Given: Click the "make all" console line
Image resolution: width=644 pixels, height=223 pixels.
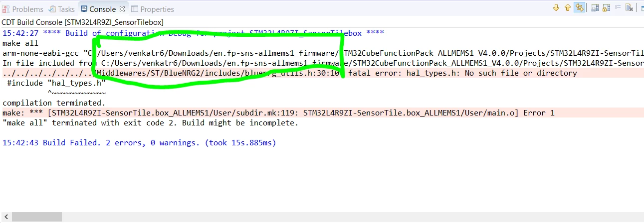Looking at the screenshot, I should (x=20, y=43).
